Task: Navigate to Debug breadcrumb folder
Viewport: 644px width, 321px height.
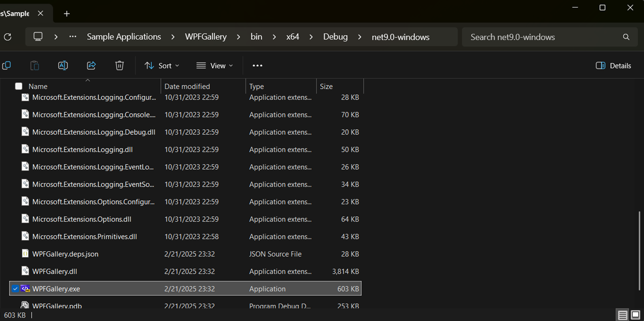Action: pos(335,37)
